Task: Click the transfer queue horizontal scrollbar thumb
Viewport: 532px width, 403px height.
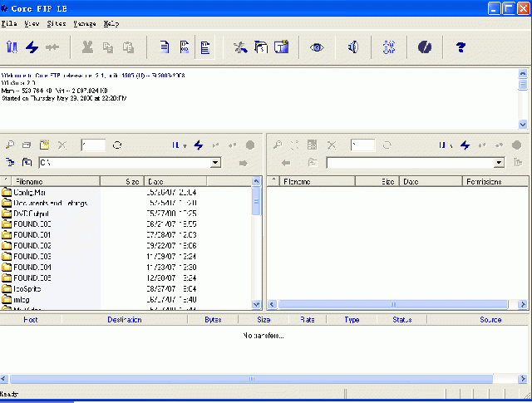Action: coord(251,379)
